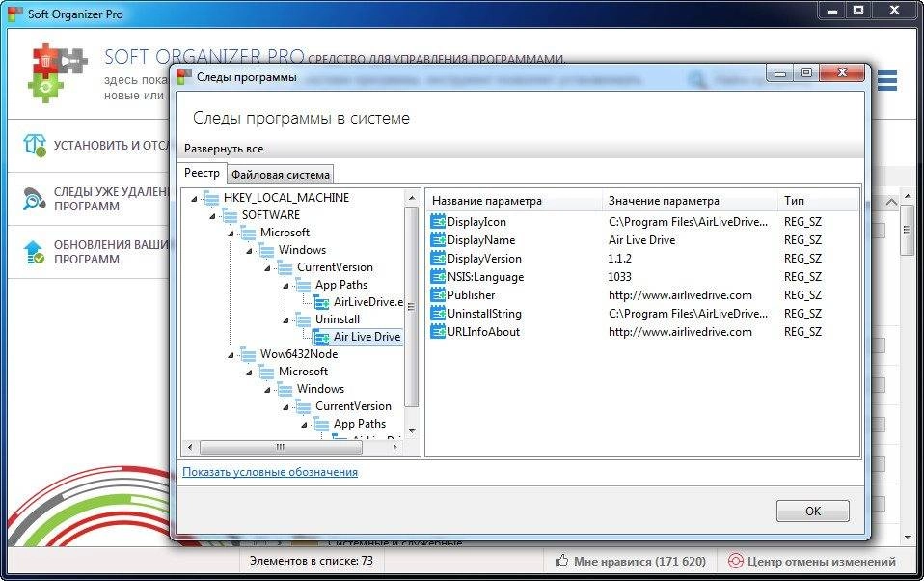This screenshot has height=581, width=924.
Task: Collapse the Wow6432Node tree node
Action: click(x=231, y=356)
